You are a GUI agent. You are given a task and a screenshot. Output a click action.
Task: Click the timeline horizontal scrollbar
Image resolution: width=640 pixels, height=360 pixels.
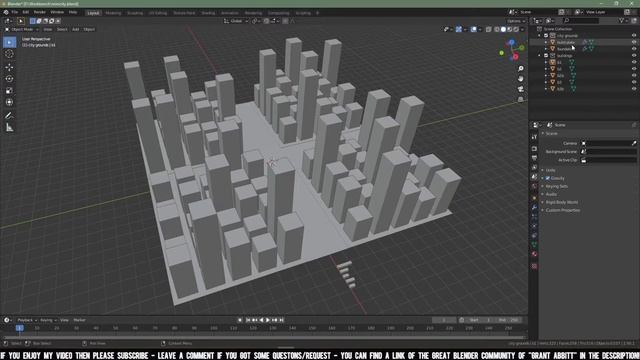pyautogui.click(x=264, y=338)
